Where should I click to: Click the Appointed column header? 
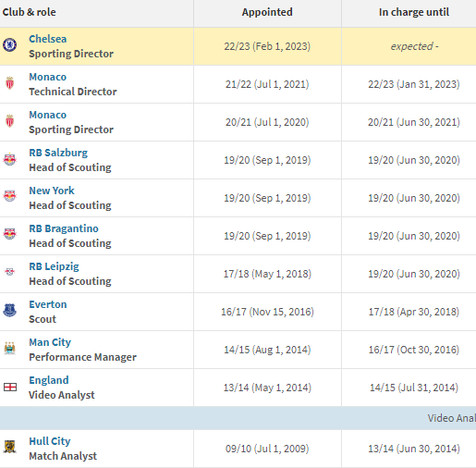pyautogui.click(x=267, y=12)
